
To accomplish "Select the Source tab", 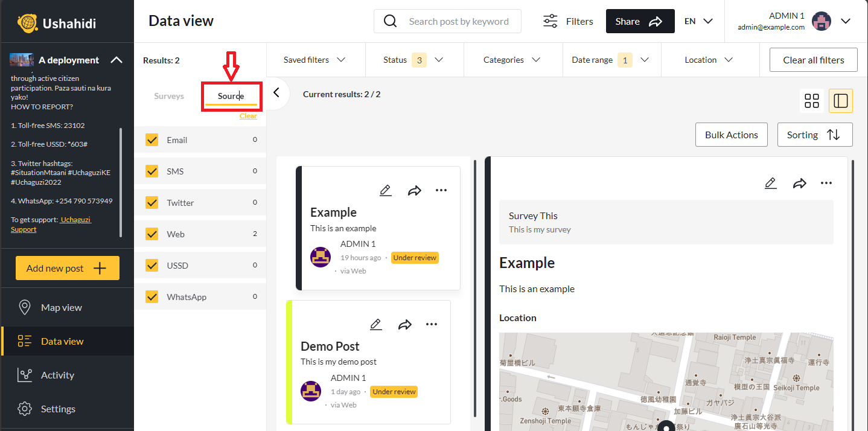I will click(x=231, y=95).
